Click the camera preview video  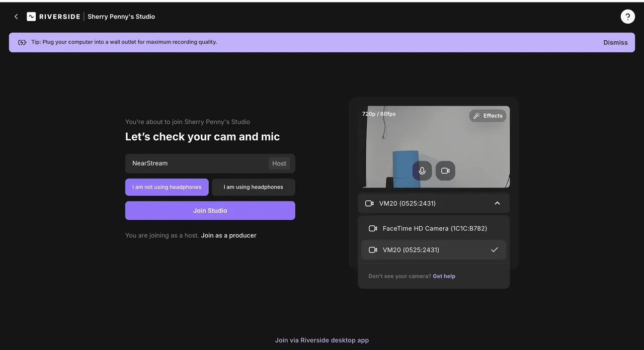click(x=434, y=147)
